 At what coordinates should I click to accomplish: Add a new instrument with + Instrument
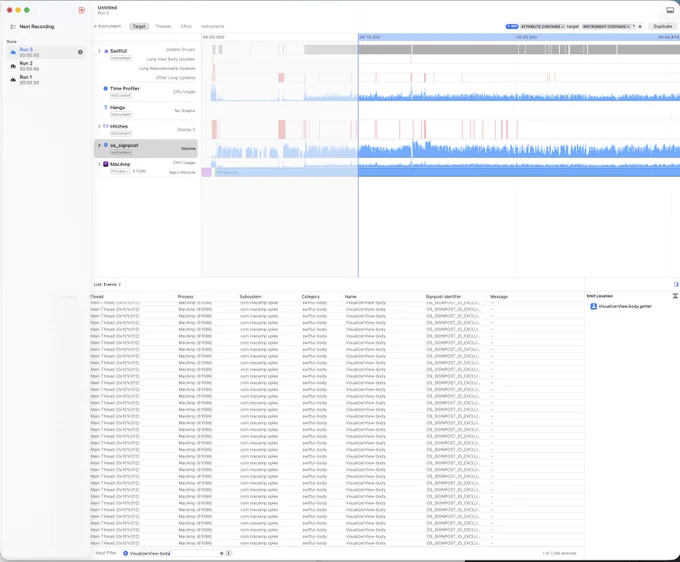click(107, 26)
